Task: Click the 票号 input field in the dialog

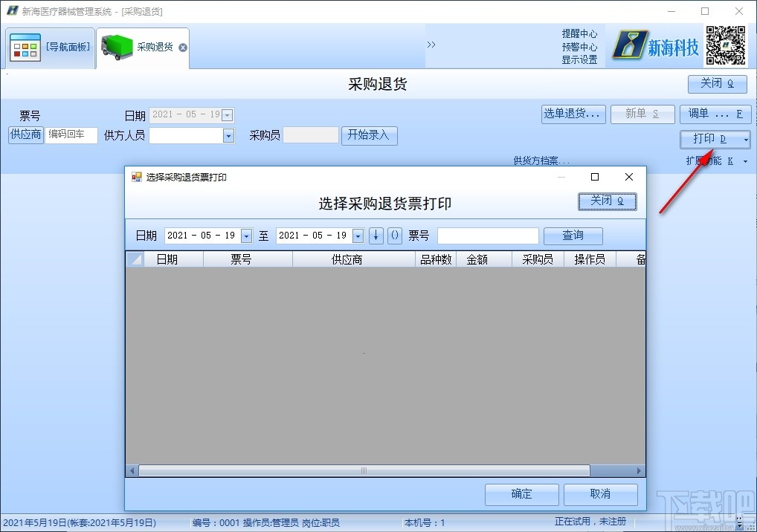Action: 488,236
